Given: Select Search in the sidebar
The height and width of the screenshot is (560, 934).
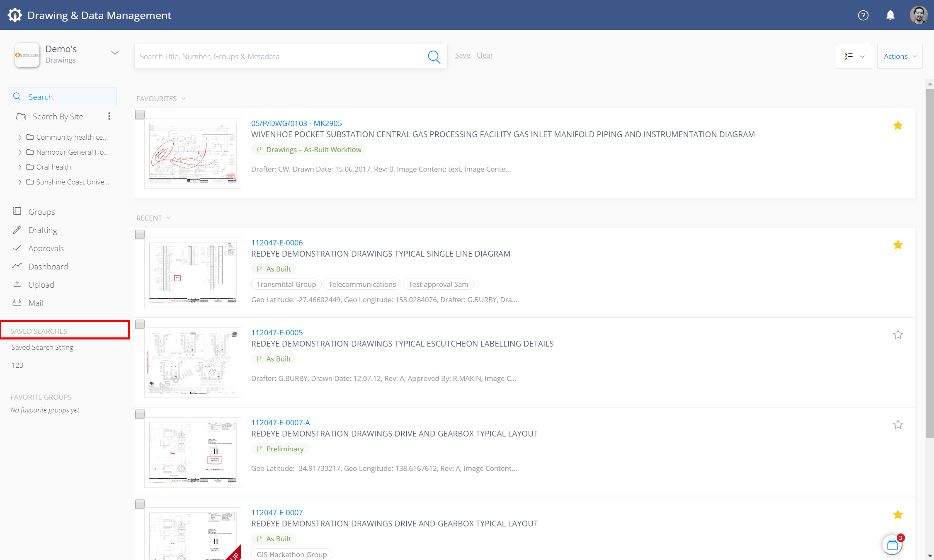Looking at the screenshot, I should (62, 97).
